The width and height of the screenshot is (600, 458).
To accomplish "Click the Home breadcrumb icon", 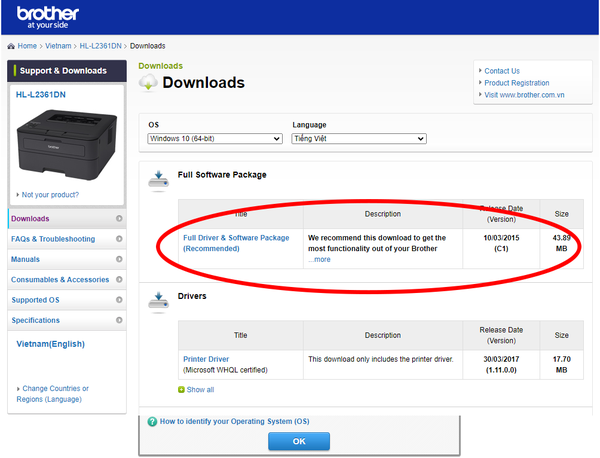I will 11,46.
